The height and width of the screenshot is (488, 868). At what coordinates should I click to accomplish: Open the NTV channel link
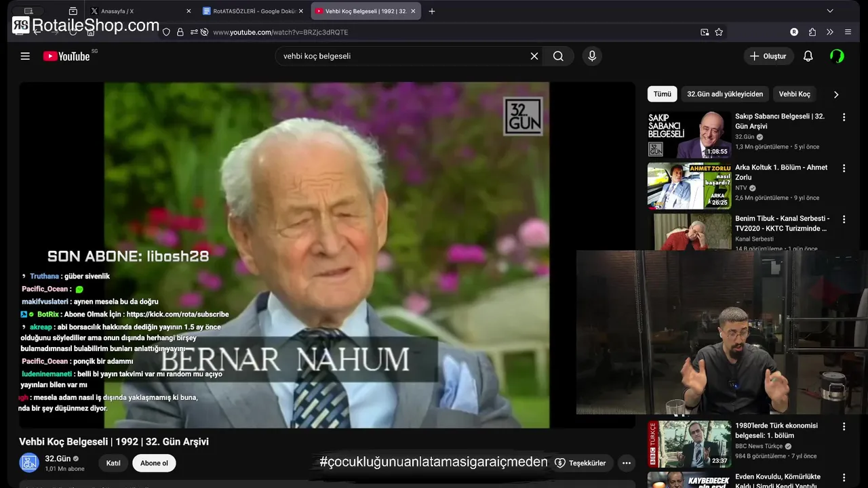741,188
